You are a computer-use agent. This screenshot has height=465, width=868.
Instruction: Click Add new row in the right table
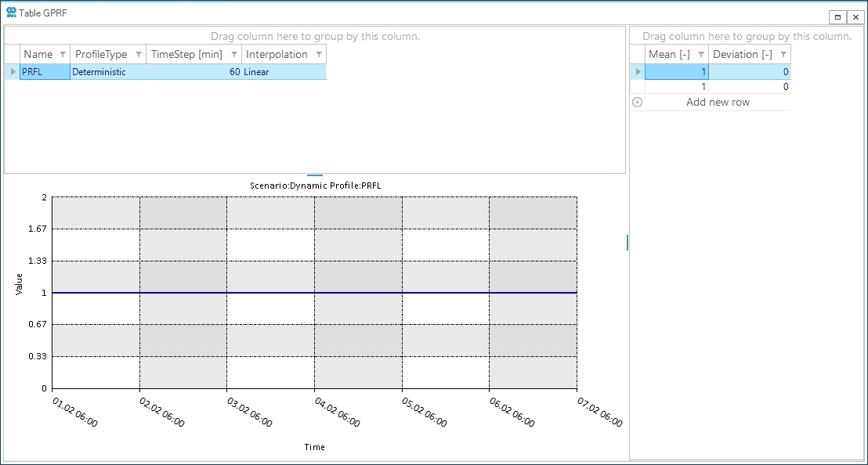pyautogui.click(x=718, y=102)
